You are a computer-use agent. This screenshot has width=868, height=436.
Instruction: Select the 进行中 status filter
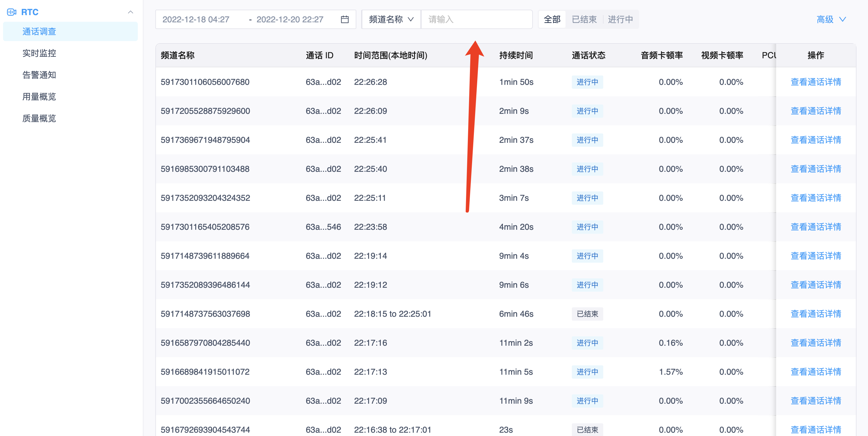click(x=620, y=20)
